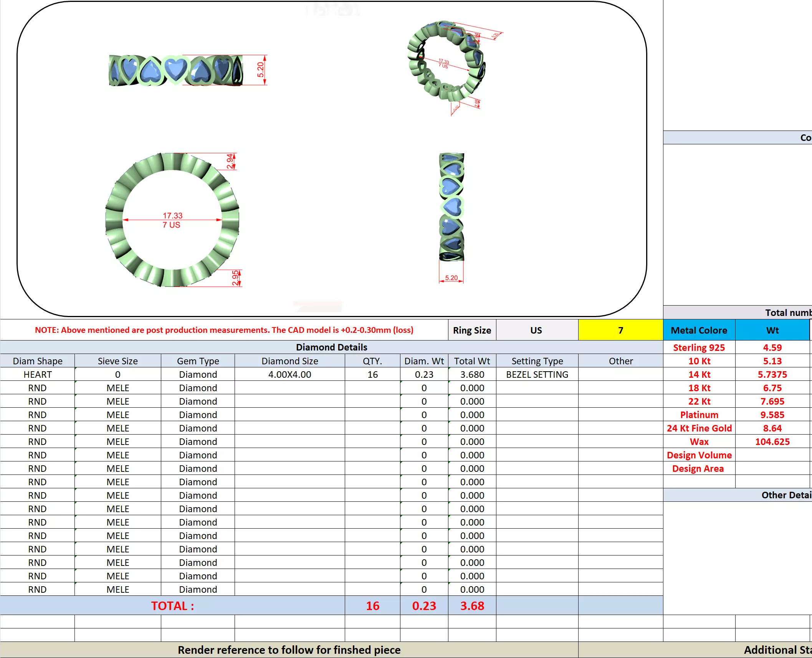Click the Render reference to follow header

289,650
